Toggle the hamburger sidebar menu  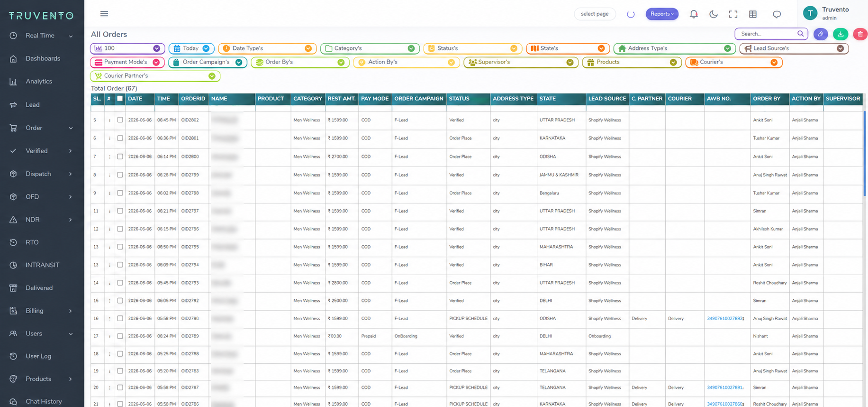coord(104,14)
